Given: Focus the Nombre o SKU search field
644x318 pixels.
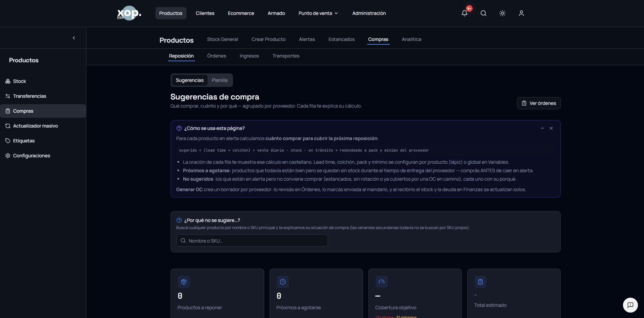Looking at the screenshot, I should [252, 241].
